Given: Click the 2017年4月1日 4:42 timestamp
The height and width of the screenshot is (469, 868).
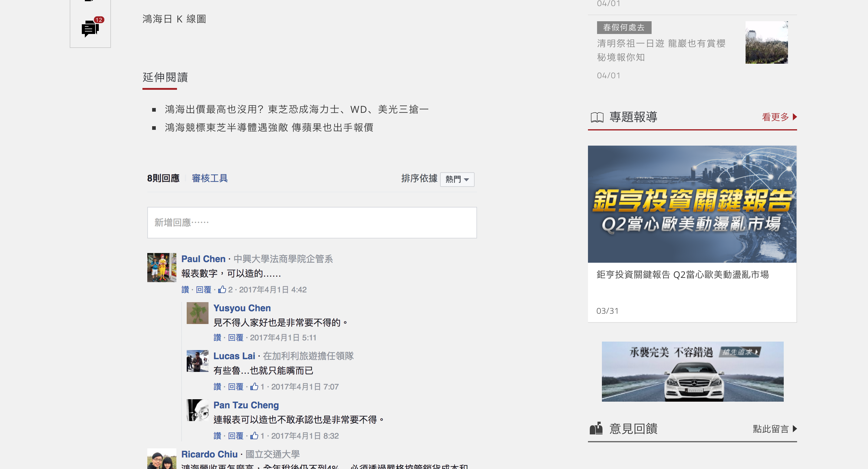Looking at the screenshot, I should pyautogui.click(x=272, y=290).
